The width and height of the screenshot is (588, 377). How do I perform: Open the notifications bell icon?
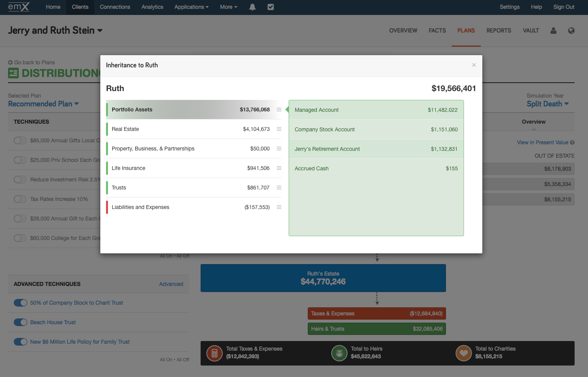click(252, 7)
